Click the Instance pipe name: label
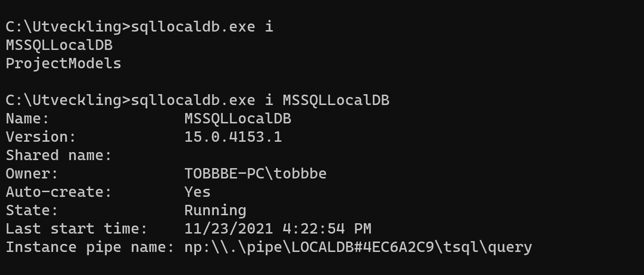Image resolution: width=644 pixels, height=275 pixels. point(90,247)
